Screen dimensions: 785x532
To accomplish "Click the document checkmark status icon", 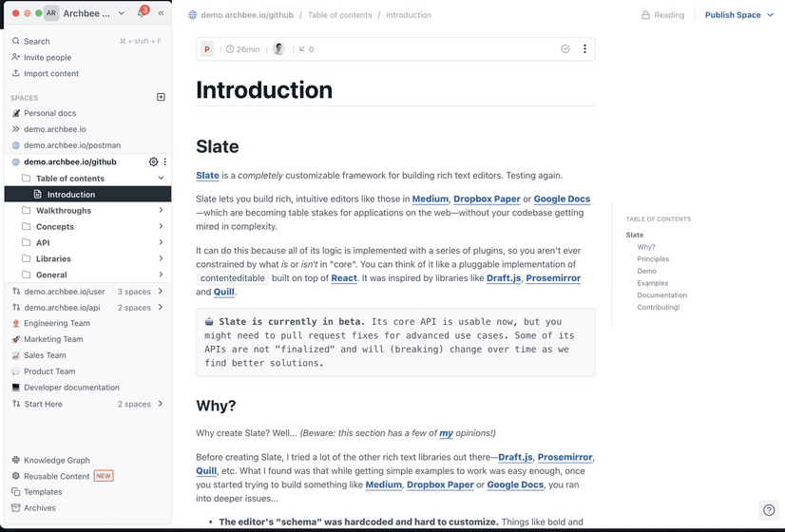I will coord(565,48).
